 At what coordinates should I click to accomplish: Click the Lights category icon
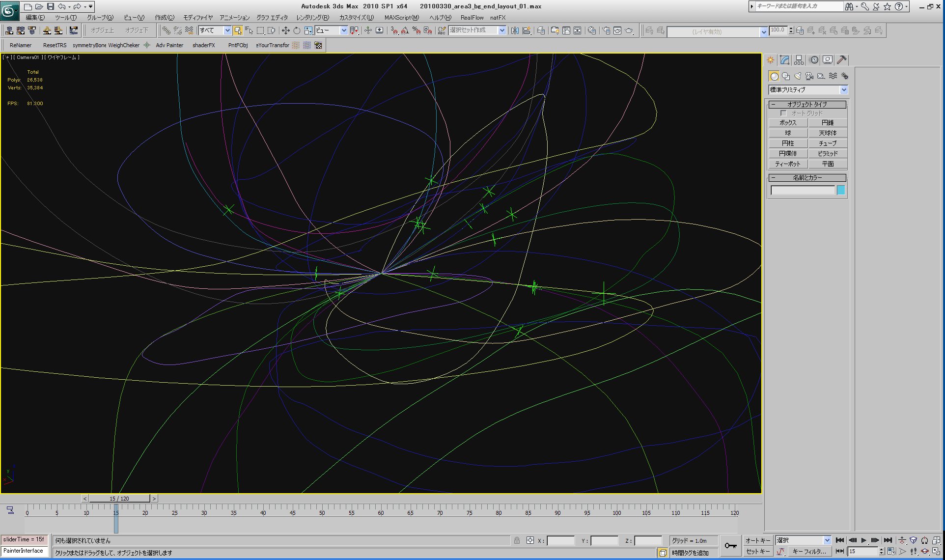pyautogui.click(x=798, y=76)
